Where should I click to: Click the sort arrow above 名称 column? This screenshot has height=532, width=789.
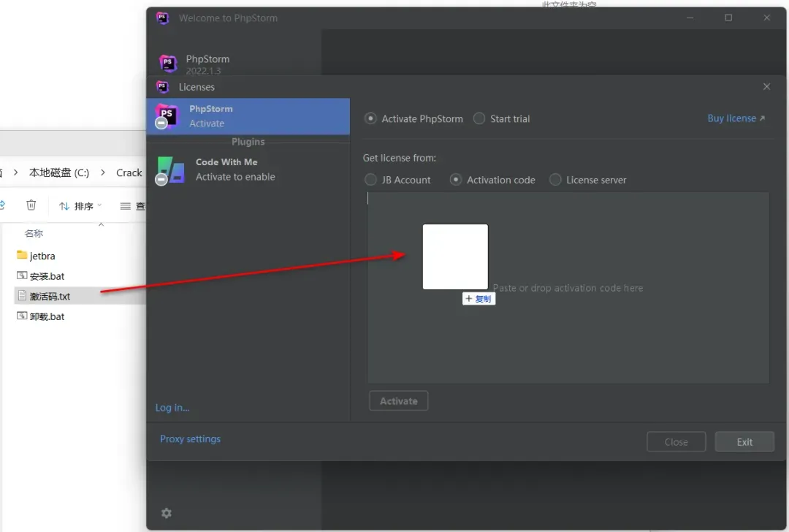[x=101, y=224]
